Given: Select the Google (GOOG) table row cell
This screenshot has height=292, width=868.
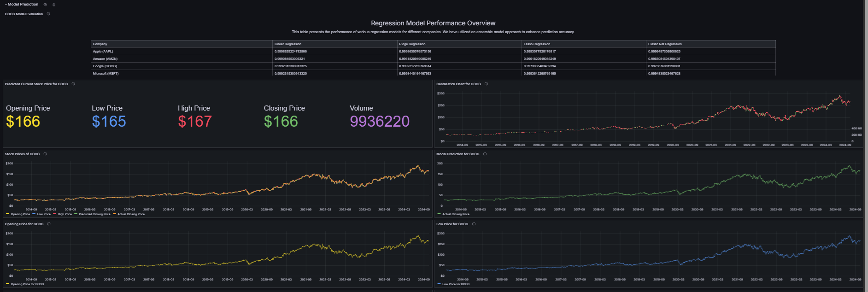Looking at the screenshot, I should pos(105,66).
